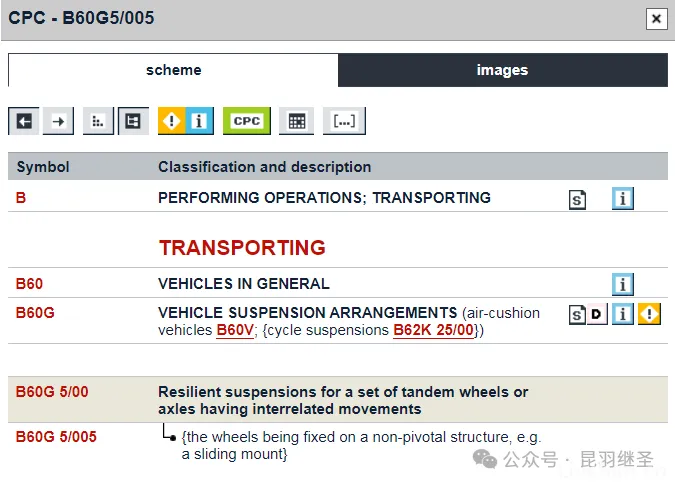The height and width of the screenshot is (486, 675).
Task: Open the S icon for B60G
Action: click(x=577, y=315)
